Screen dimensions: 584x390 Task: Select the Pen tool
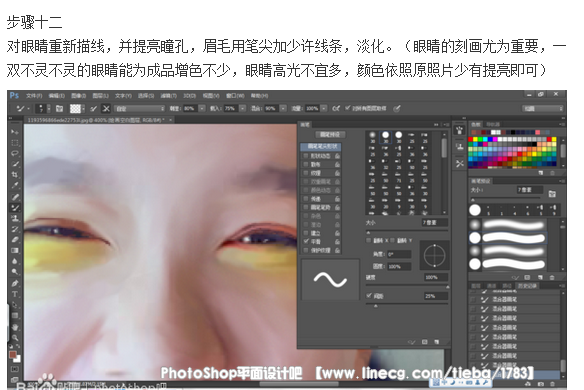(x=15, y=283)
